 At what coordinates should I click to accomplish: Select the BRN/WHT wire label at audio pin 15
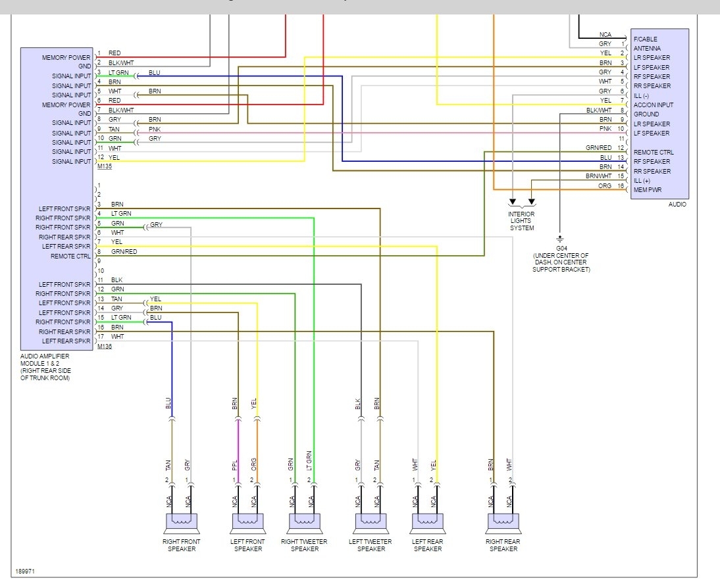pyautogui.click(x=598, y=176)
